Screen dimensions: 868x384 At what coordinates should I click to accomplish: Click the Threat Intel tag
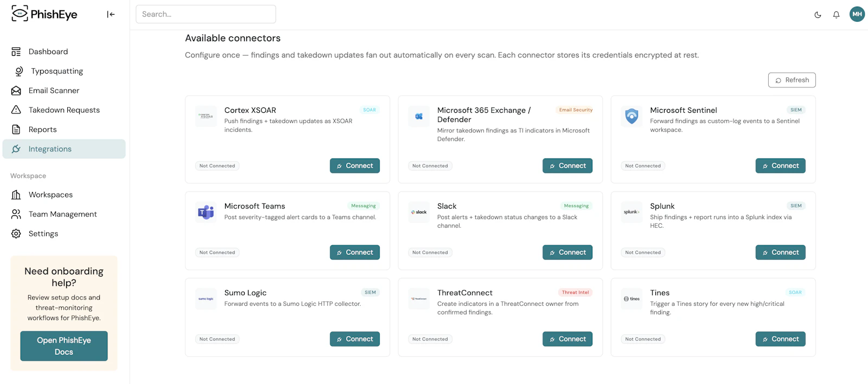point(575,293)
